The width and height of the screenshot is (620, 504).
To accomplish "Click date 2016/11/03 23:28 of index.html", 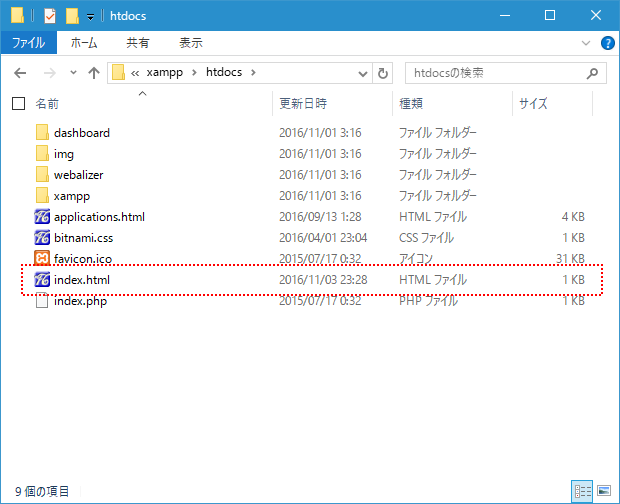I will (x=323, y=280).
